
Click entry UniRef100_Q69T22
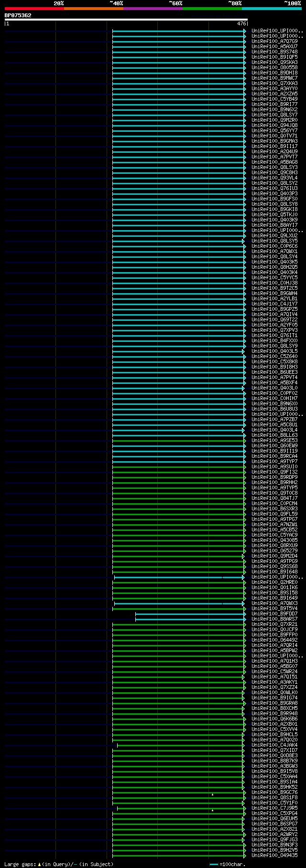click(274, 320)
